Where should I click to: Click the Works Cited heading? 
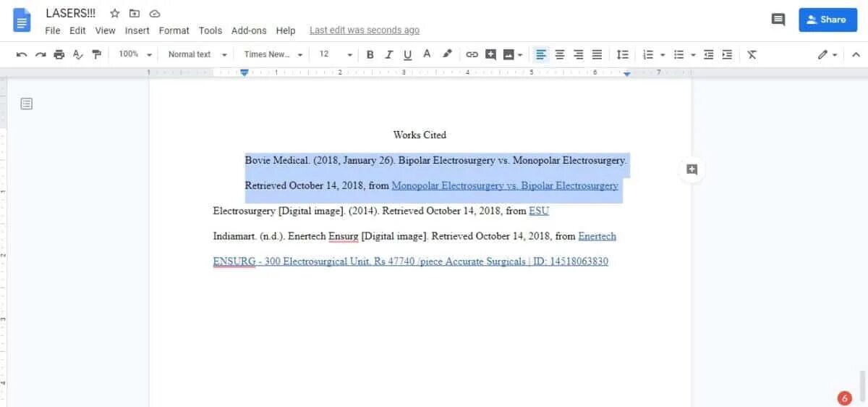(x=420, y=135)
